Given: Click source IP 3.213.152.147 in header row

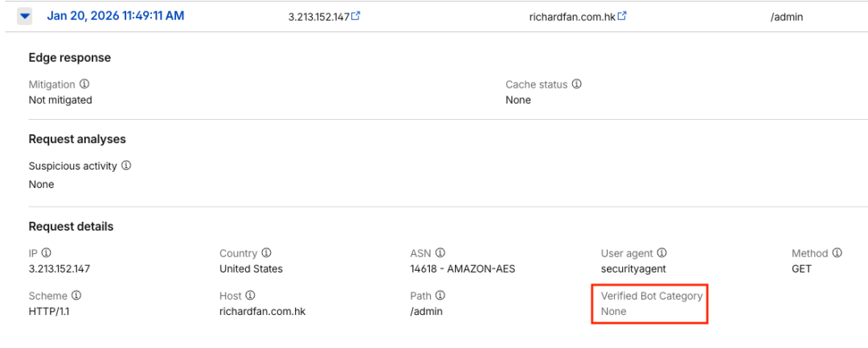Looking at the screenshot, I should (x=318, y=17).
